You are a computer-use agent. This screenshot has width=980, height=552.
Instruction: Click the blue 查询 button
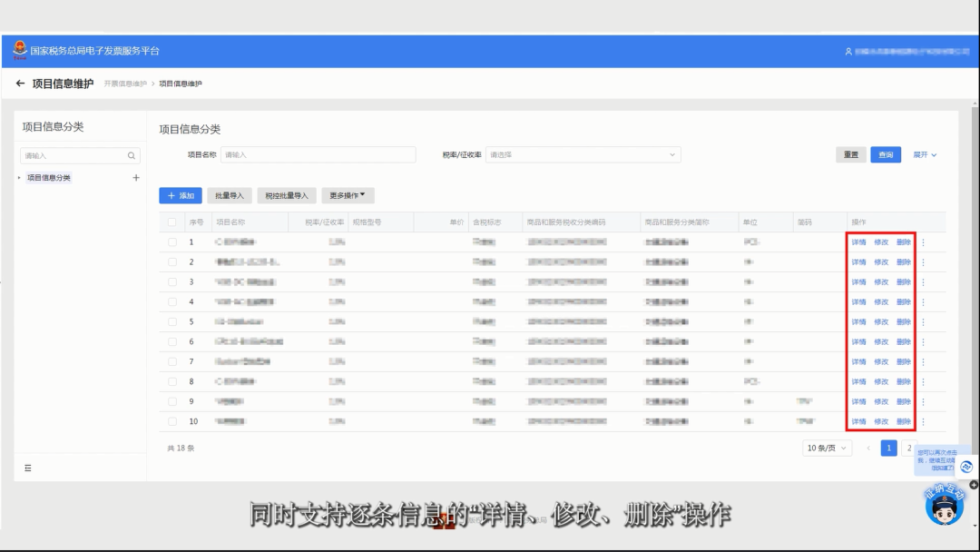pos(886,155)
